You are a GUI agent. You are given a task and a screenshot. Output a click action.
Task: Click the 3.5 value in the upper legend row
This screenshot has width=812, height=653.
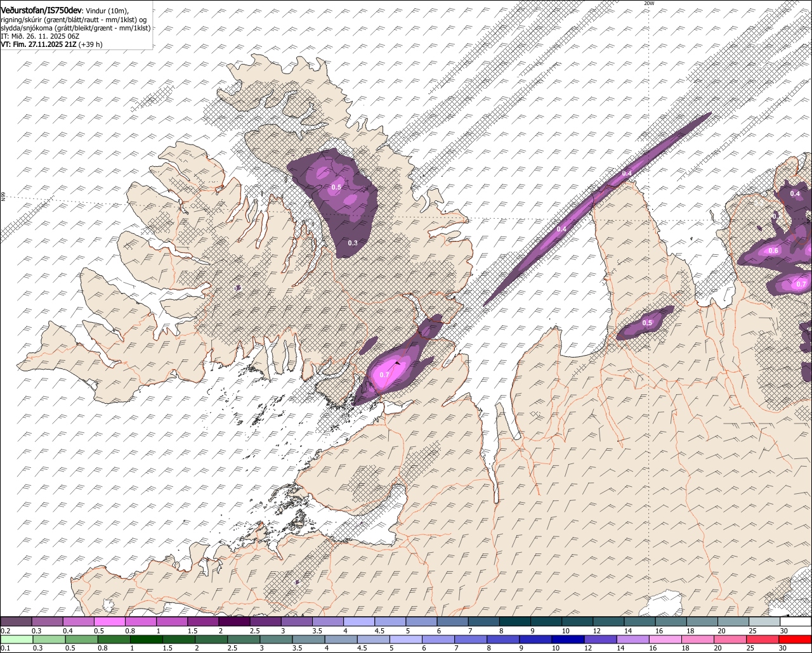click(x=317, y=631)
